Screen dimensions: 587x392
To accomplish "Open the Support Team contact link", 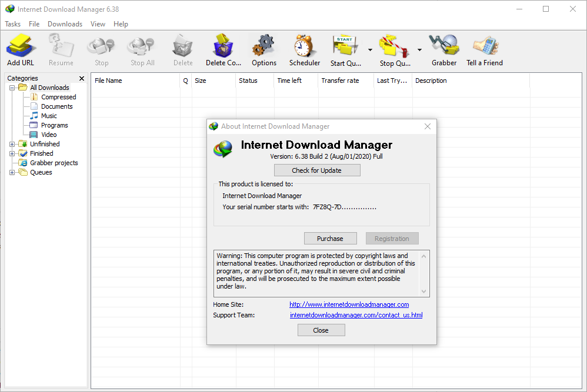I will click(356, 315).
